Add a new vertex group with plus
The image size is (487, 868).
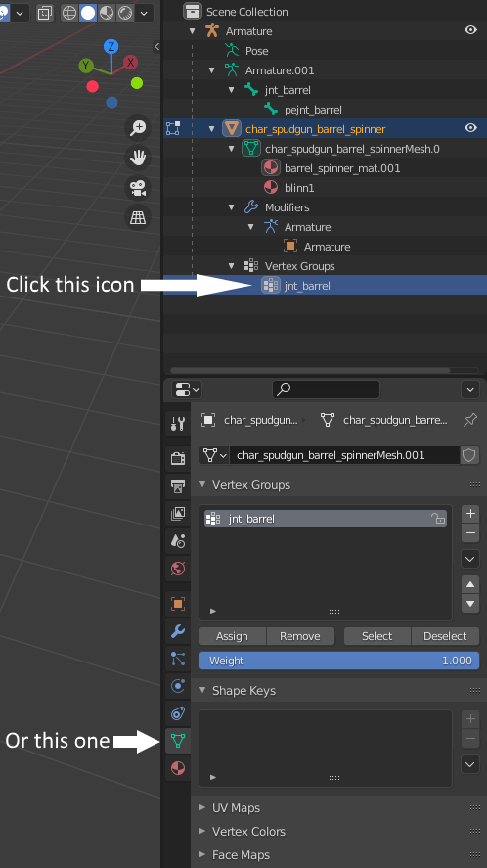pos(470,513)
